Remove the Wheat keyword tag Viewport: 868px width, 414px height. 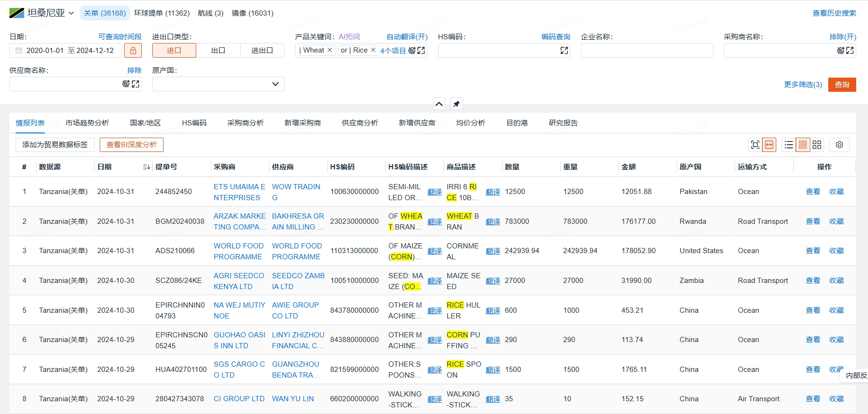coord(330,50)
